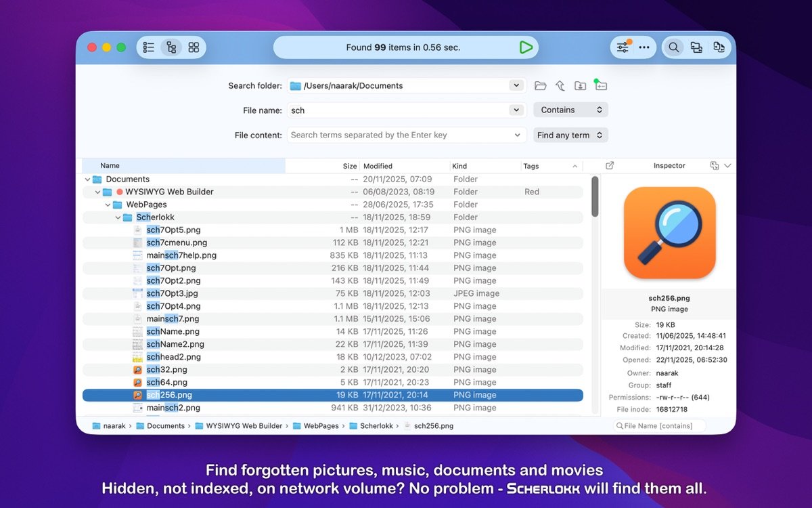Click open folder icon beside search path
Viewport: 812px width, 508px height.
coord(540,86)
